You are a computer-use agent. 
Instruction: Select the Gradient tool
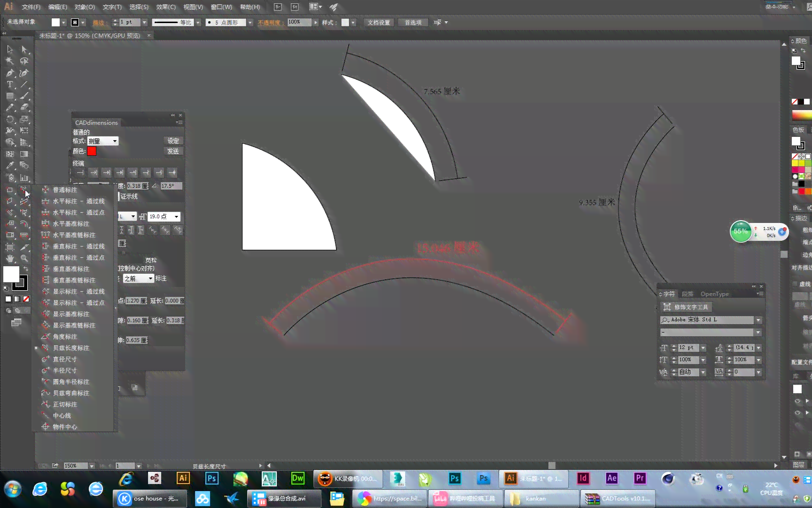[x=24, y=154]
